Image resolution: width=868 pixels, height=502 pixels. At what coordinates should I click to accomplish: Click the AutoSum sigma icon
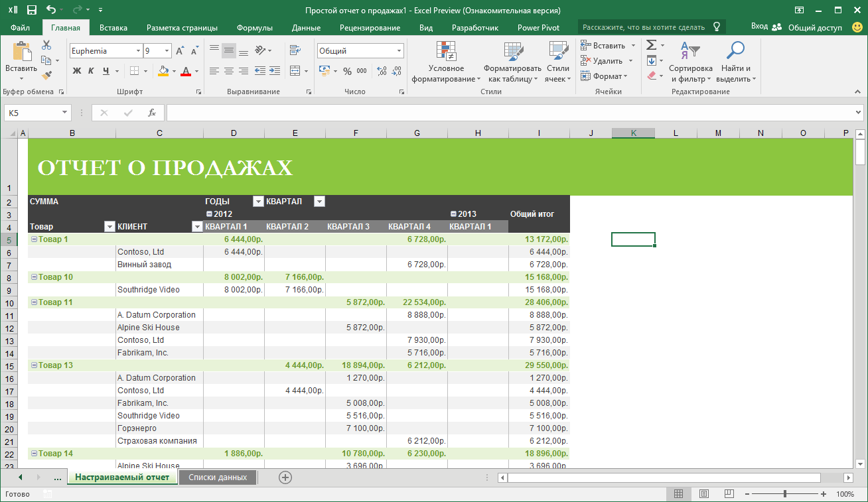651,45
